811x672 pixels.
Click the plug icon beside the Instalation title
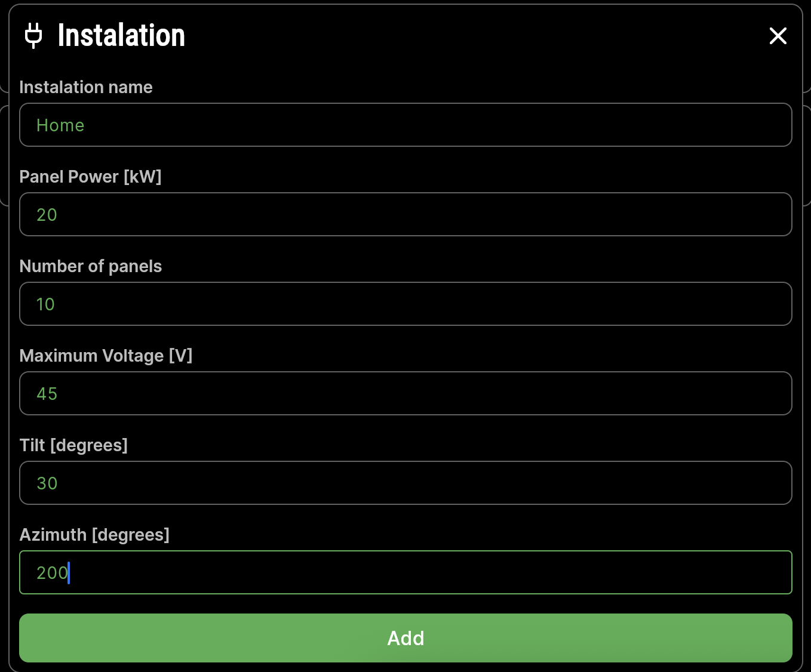tap(33, 36)
